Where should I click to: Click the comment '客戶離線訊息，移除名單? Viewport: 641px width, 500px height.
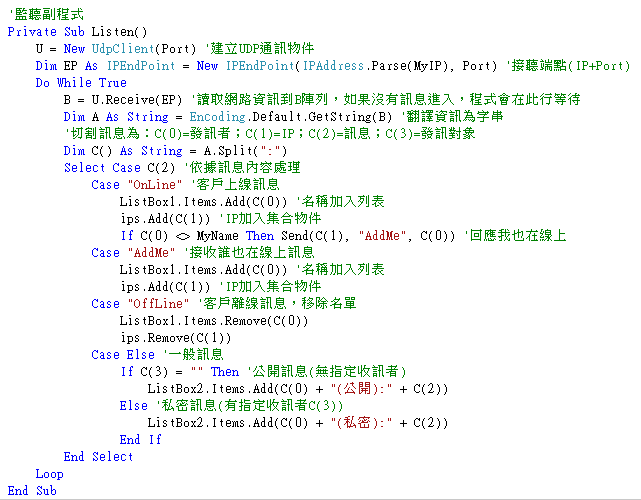[277, 303]
